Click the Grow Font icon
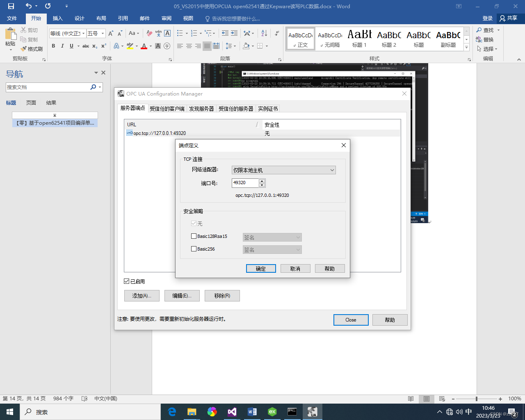Screen dimensions: 525x420 [x=111, y=33]
